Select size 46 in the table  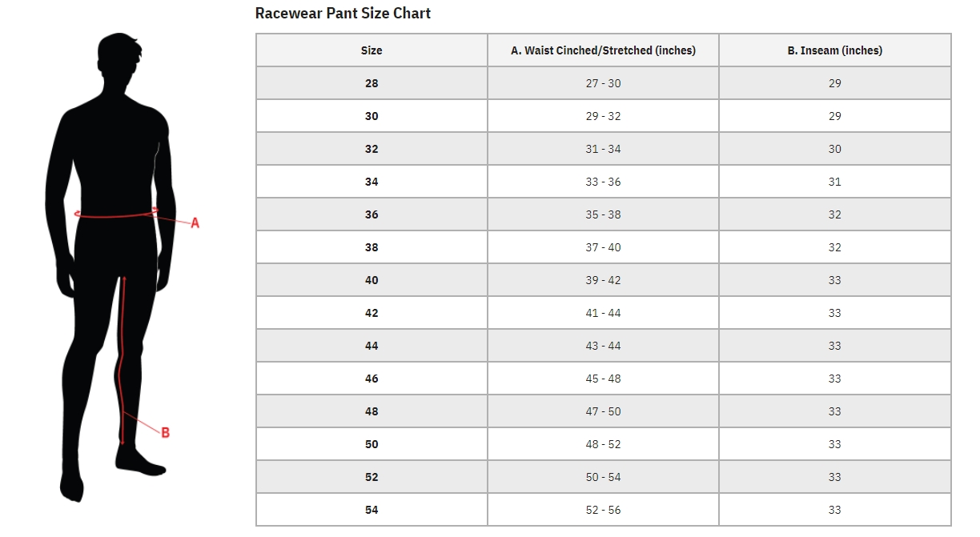click(372, 379)
